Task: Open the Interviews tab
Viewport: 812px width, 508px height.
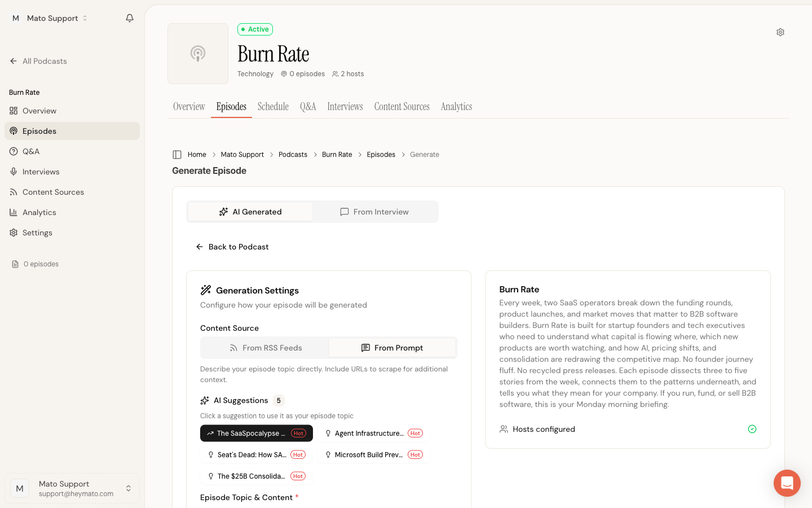Action: (x=345, y=107)
